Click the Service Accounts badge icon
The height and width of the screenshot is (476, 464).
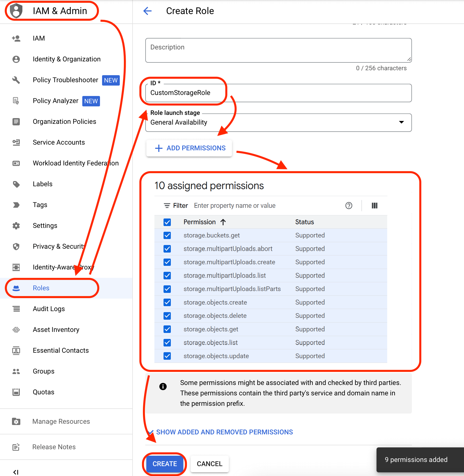pyautogui.click(x=16, y=143)
